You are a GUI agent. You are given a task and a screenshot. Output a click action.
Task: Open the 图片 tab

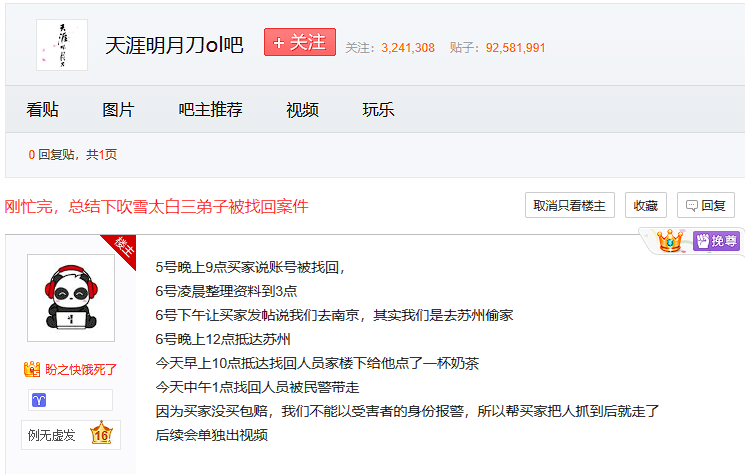(118, 110)
